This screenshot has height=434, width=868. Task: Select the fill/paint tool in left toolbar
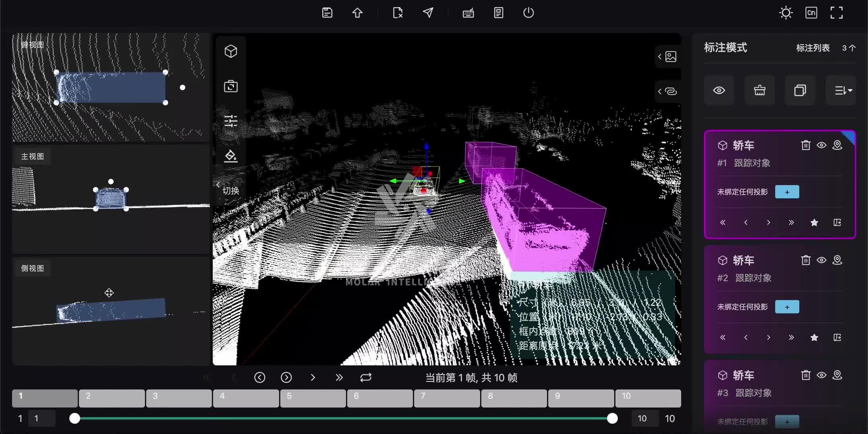click(x=230, y=156)
